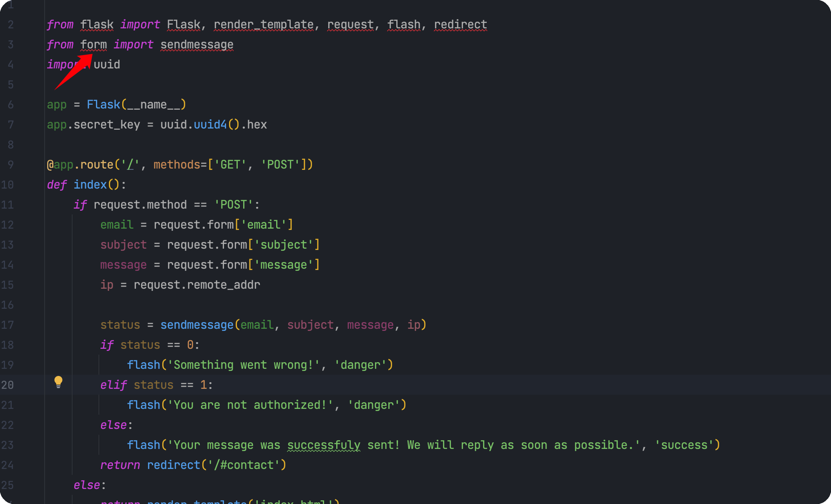The image size is (831, 504).
Task: Click the 'methods' keyword argument
Action: (x=176, y=165)
